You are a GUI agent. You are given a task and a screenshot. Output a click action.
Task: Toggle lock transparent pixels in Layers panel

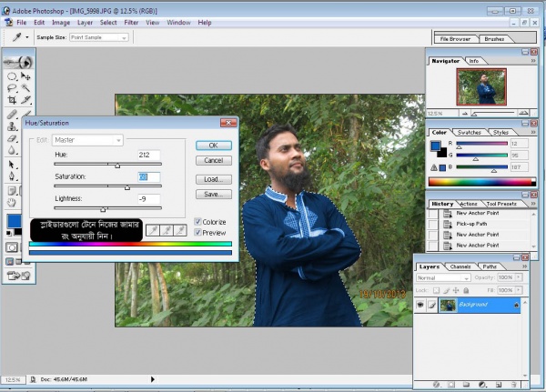pos(436,290)
